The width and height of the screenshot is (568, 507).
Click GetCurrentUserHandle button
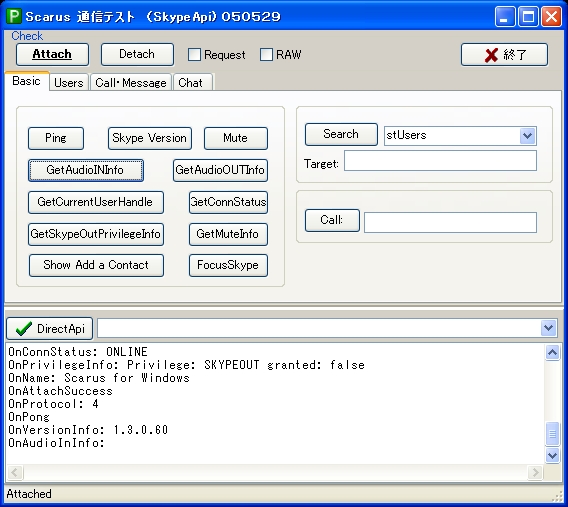[96, 202]
